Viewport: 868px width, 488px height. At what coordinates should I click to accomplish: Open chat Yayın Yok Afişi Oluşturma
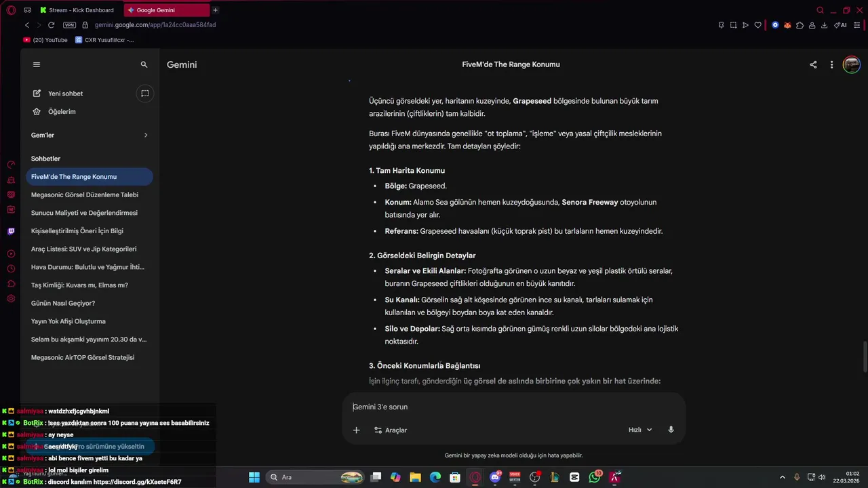tap(90, 321)
